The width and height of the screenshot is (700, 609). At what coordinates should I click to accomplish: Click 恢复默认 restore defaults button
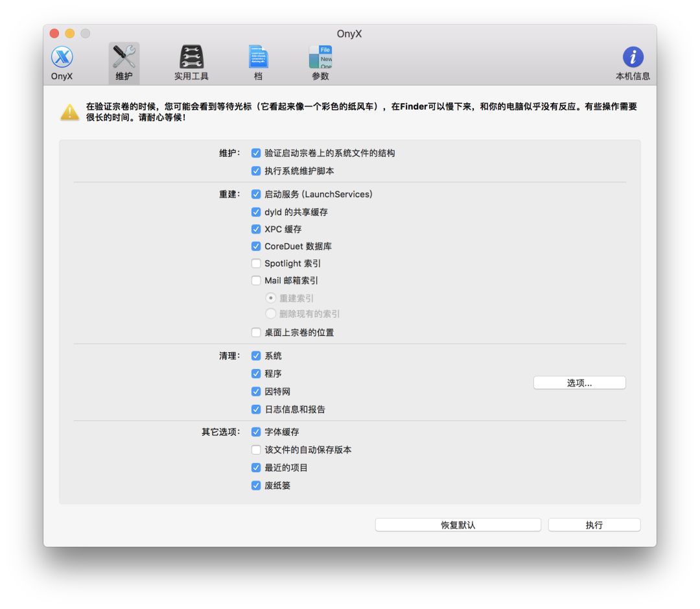point(458,525)
